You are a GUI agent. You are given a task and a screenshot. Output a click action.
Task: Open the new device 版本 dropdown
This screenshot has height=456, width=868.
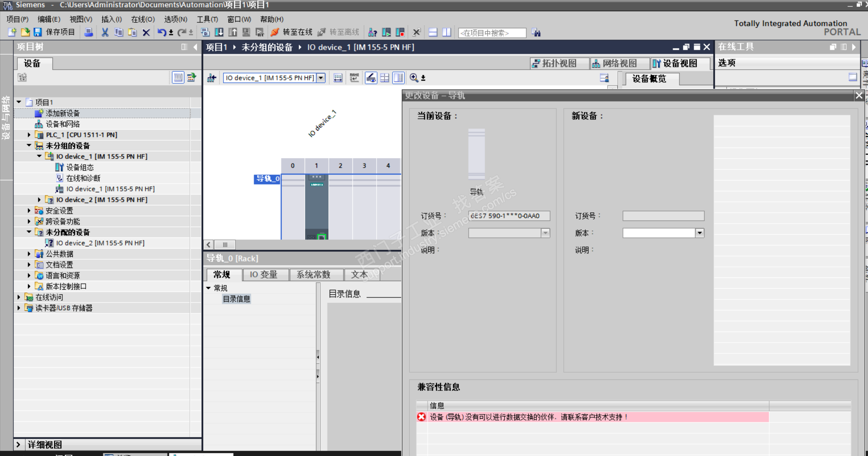click(x=700, y=233)
